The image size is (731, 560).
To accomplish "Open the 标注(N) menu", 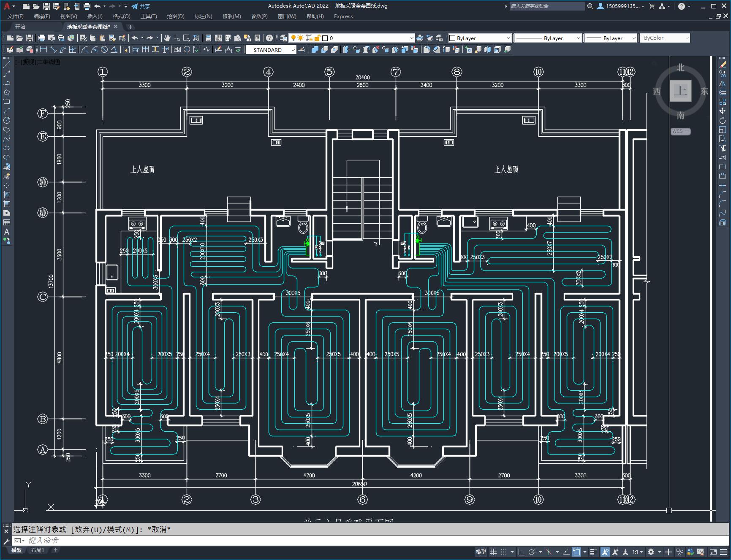I will [x=203, y=16].
